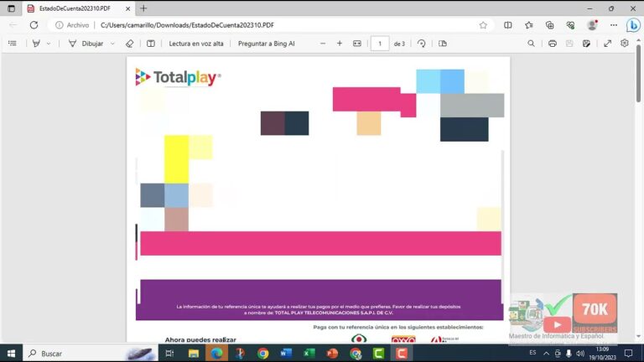This screenshot has width=644, height=362.
Task: Open Google Chrome from the taskbar
Action: click(262, 354)
